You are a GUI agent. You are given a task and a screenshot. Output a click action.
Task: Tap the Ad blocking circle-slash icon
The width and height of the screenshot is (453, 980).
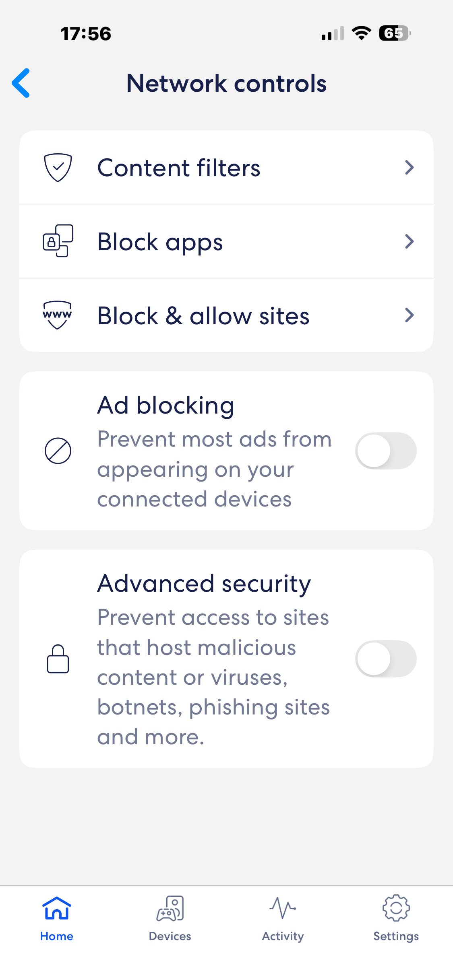click(58, 451)
